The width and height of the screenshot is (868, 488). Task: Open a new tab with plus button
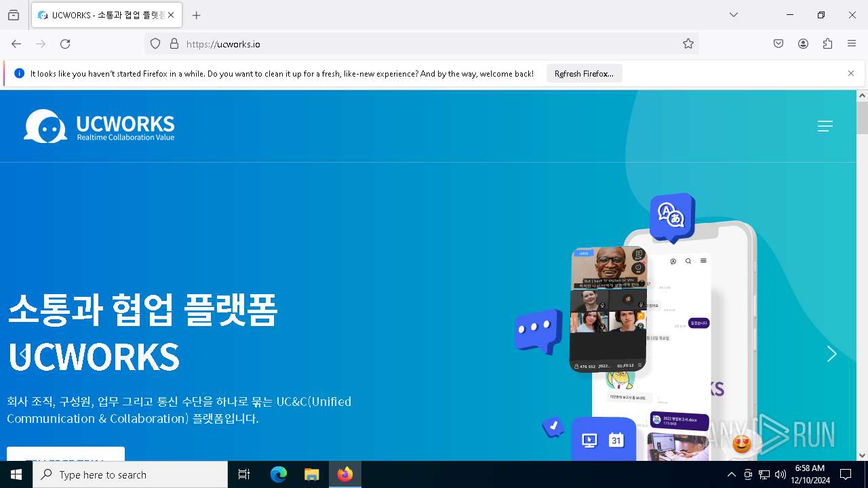[x=197, y=15]
